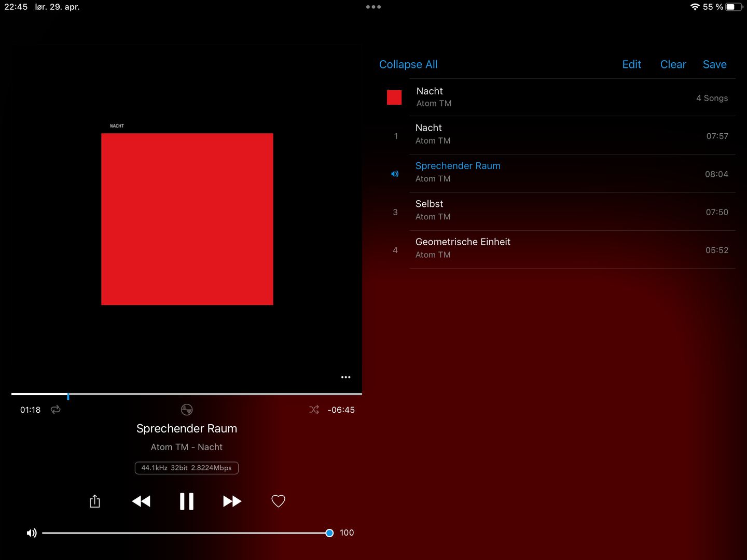Click the playback progress bar marker
This screenshot has height=560, width=747.
(68, 396)
